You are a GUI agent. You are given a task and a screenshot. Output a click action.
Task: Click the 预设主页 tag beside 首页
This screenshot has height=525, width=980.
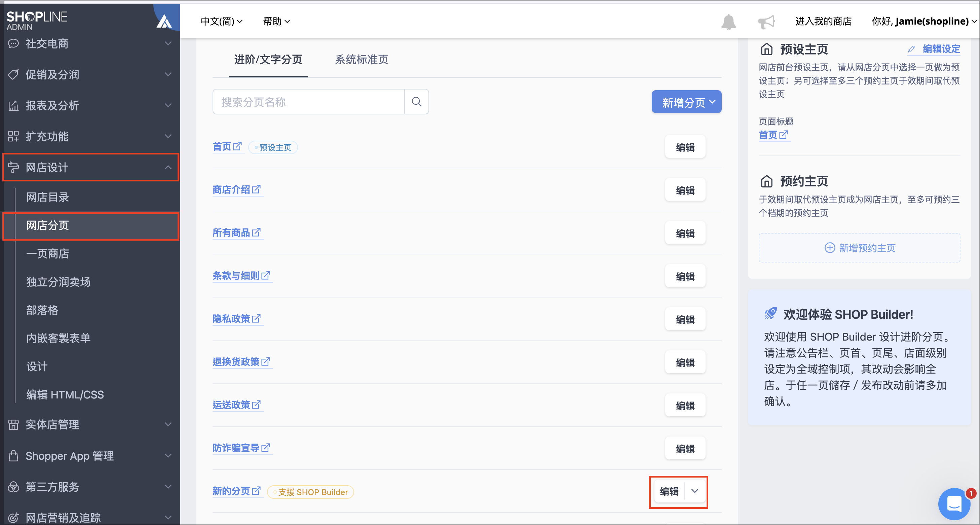(x=273, y=147)
